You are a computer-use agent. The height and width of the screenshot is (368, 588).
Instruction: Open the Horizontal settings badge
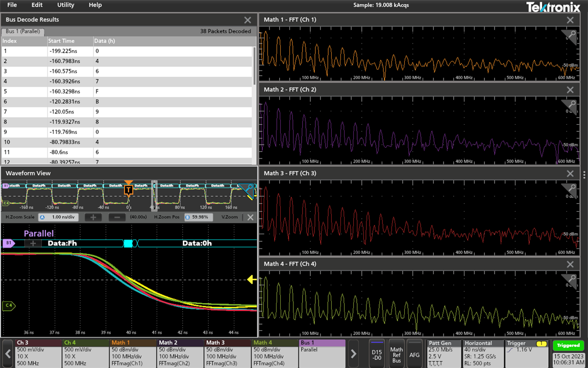click(482, 352)
